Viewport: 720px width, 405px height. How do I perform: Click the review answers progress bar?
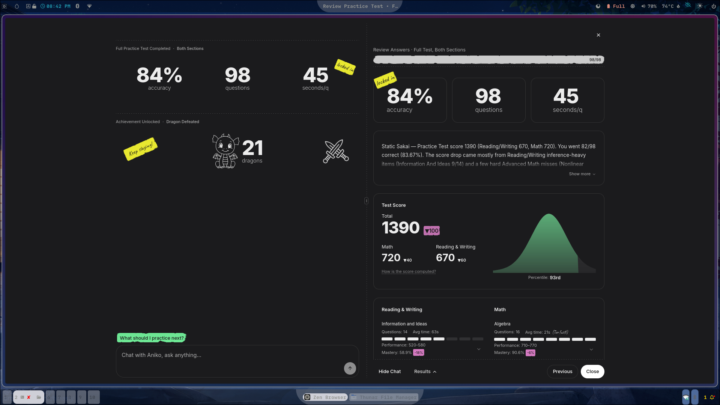click(x=489, y=60)
